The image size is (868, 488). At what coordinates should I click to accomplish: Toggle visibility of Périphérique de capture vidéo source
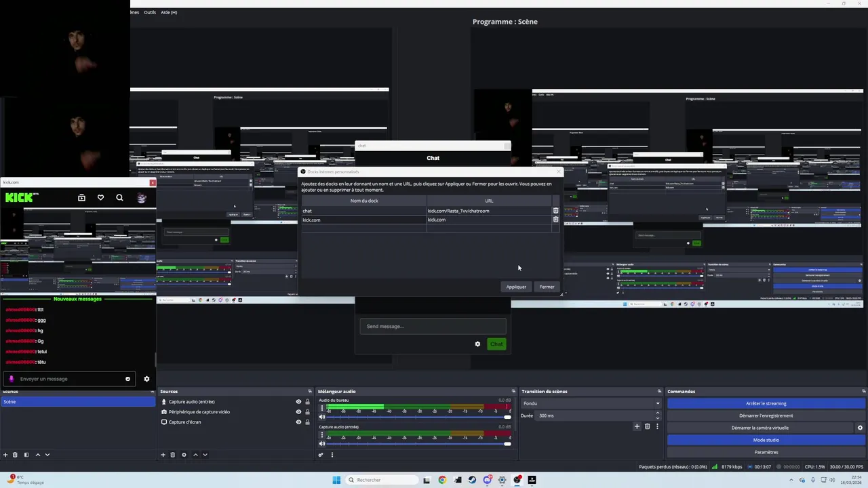coord(298,412)
